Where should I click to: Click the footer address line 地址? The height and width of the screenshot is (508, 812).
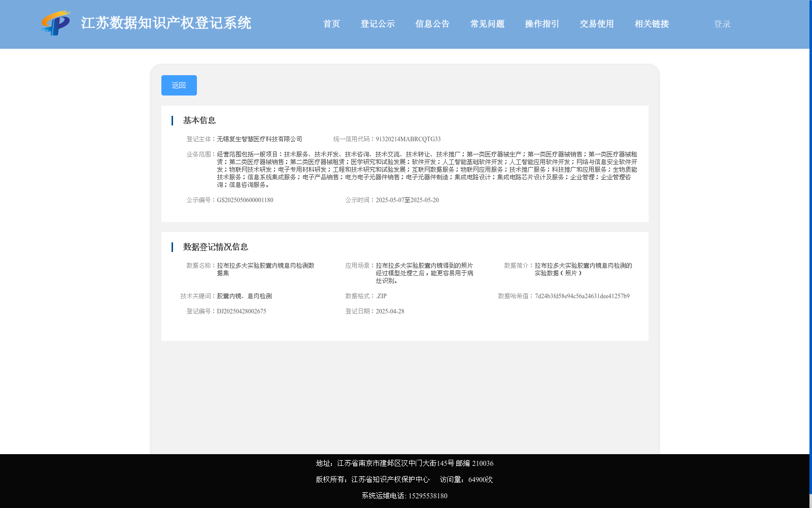[404, 463]
